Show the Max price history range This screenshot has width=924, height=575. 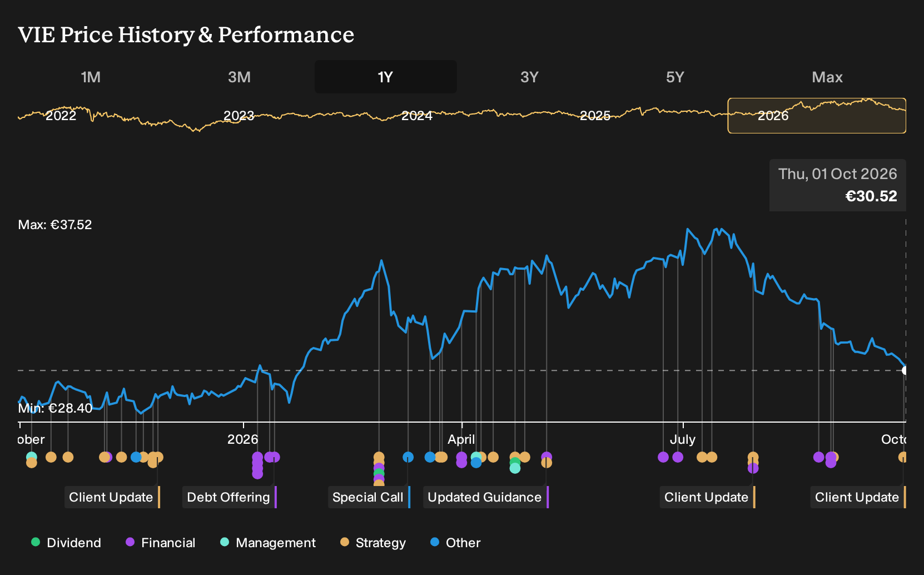pos(827,77)
